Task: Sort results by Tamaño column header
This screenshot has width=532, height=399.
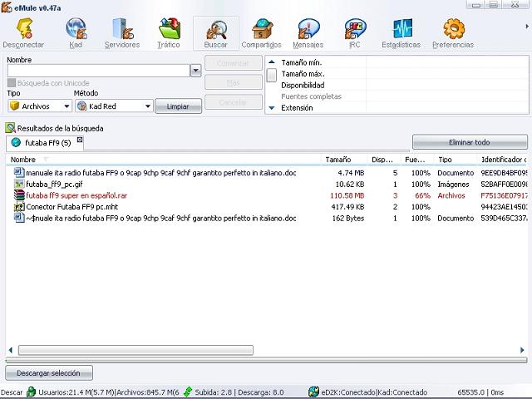Action: [x=337, y=160]
